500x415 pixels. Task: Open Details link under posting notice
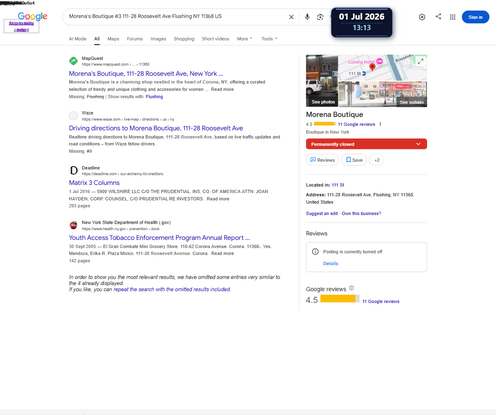[x=330, y=263]
